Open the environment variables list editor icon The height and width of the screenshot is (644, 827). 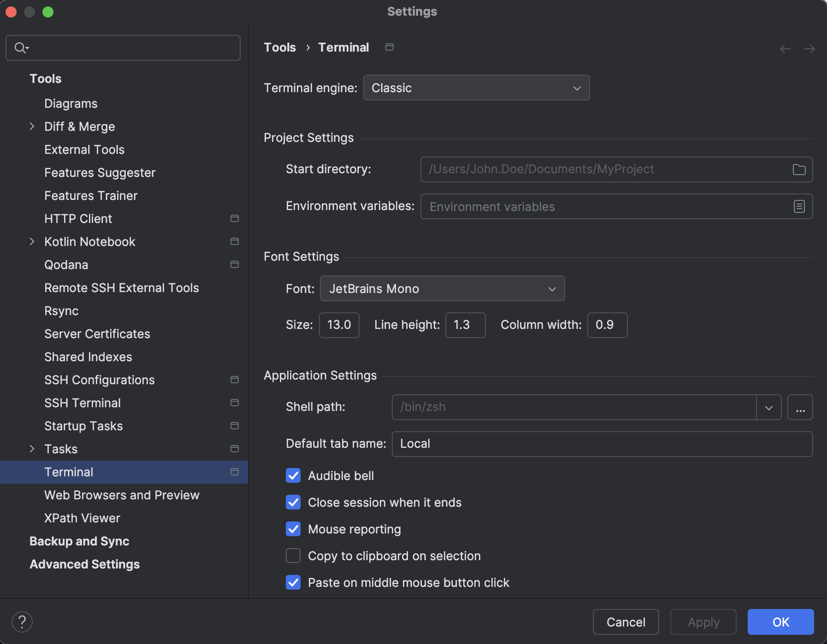[799, 206]
